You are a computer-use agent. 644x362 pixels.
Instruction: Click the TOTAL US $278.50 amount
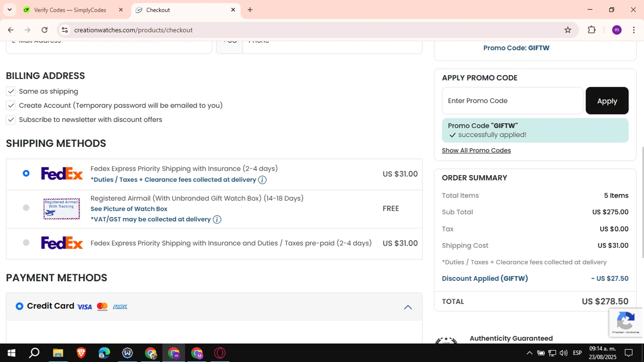[605, 301]
